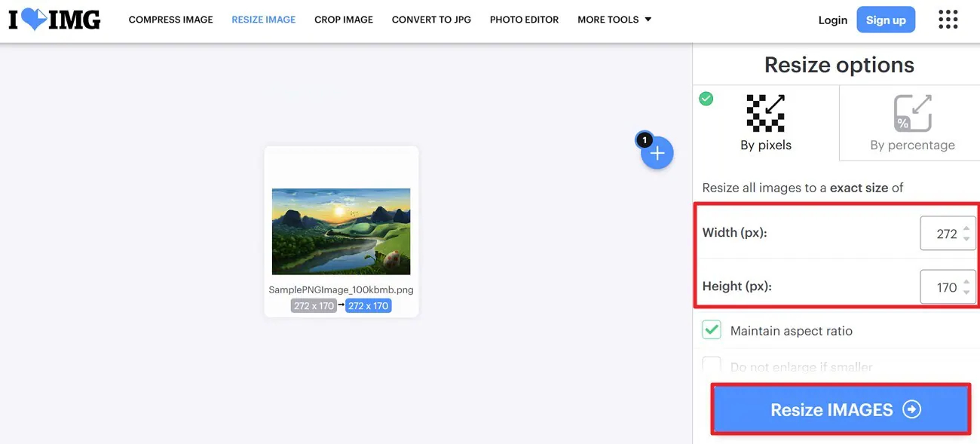Open COMPRESS IMAGE tool

tap(171, 20)
